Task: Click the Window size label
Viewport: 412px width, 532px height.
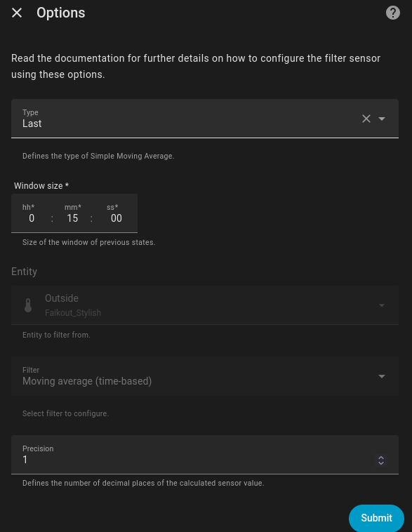Action: click(41, 186)
